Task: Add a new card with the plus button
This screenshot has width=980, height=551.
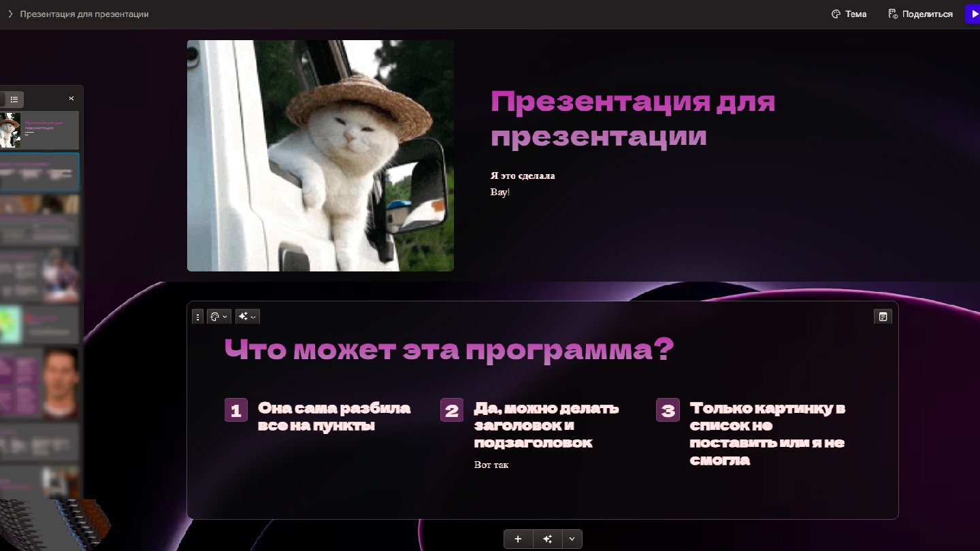Action: (x=518, y=539)
